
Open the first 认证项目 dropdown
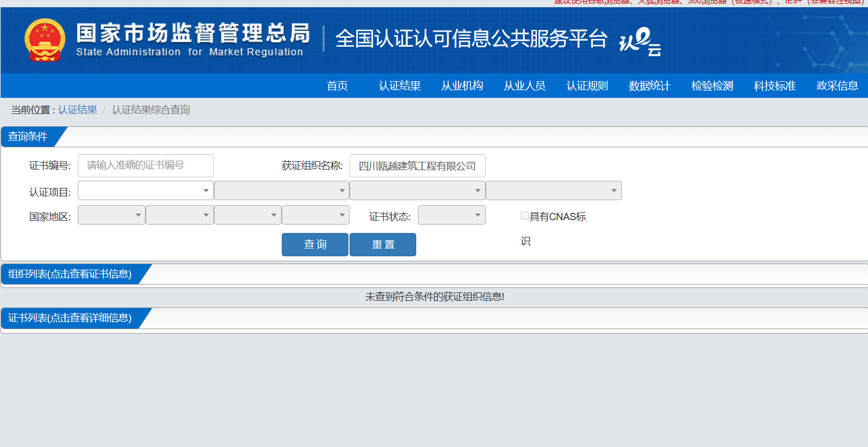click(146, 191)
